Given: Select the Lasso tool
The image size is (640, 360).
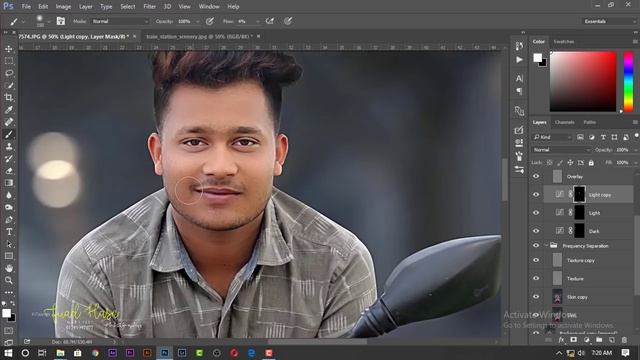Looking at the screenshot, I should 9,73.
